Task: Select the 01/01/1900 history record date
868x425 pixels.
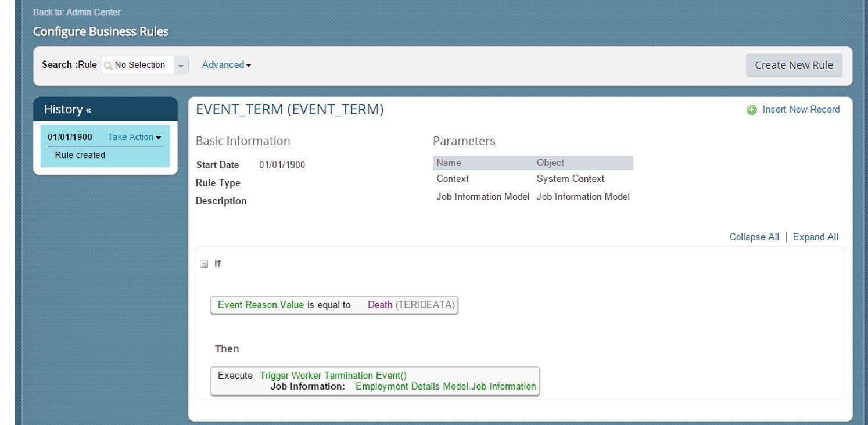Action: [70, 137]
